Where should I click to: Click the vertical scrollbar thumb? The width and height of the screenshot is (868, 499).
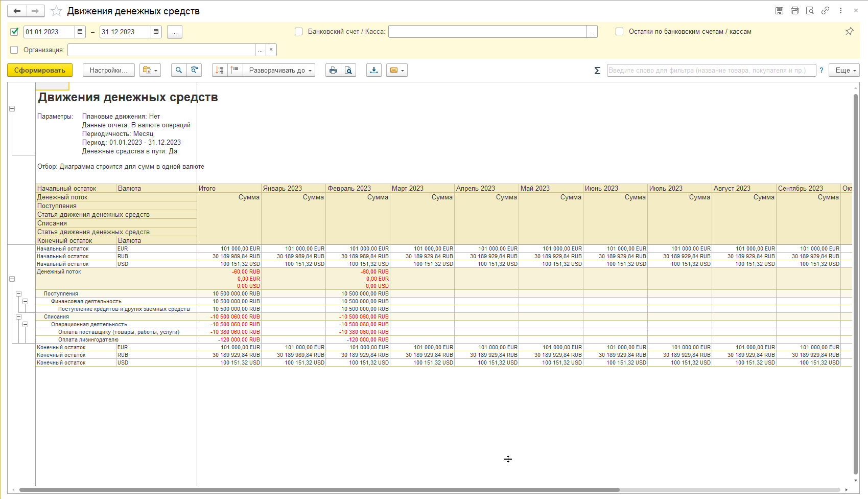click(x=856, y=284)
